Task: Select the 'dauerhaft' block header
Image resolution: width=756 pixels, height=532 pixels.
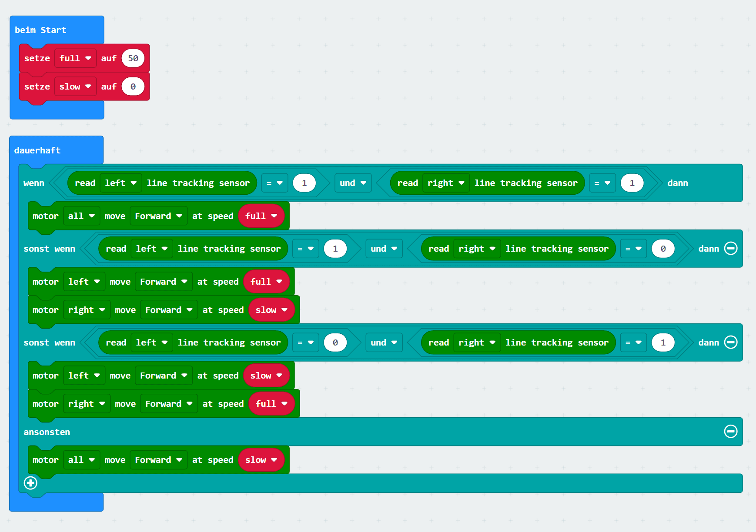Action: click(37, 150)
